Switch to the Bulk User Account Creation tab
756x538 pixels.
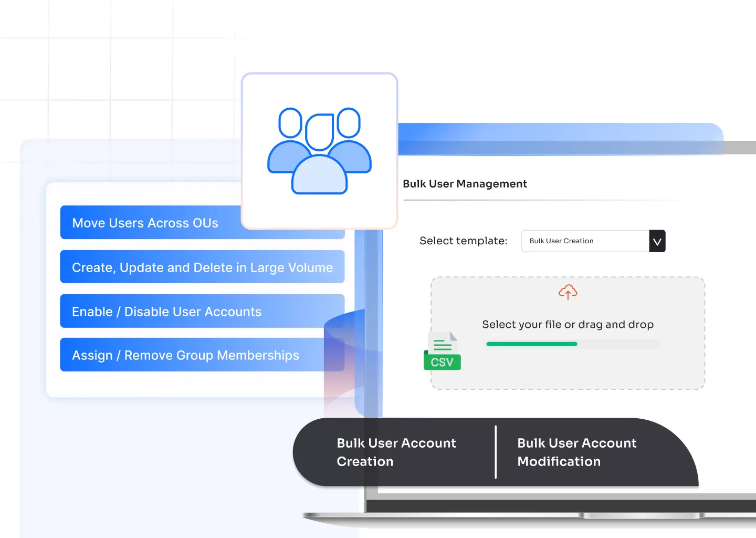pyautogui.click(x=396, y=452)
